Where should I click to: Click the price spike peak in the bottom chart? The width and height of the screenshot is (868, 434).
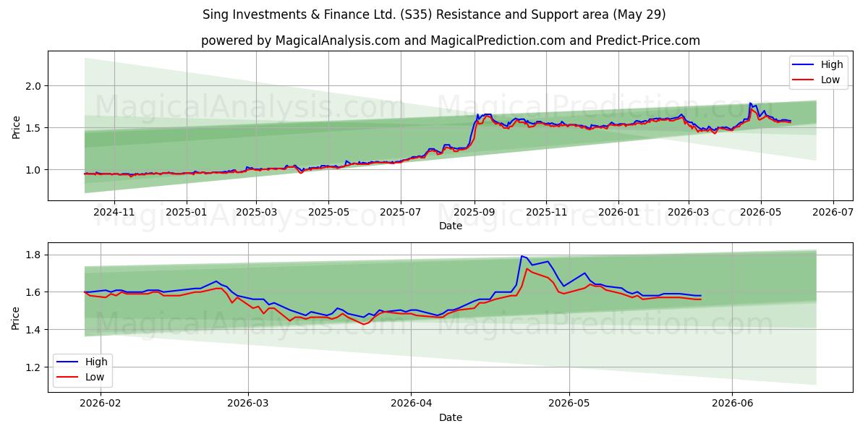pyautogui.click(x=522, y=256)
